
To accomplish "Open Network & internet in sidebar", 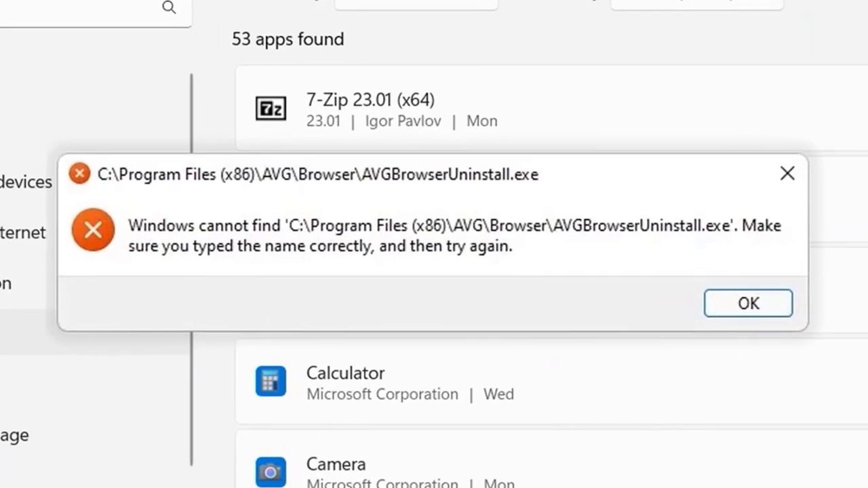I will pos(23,232).
